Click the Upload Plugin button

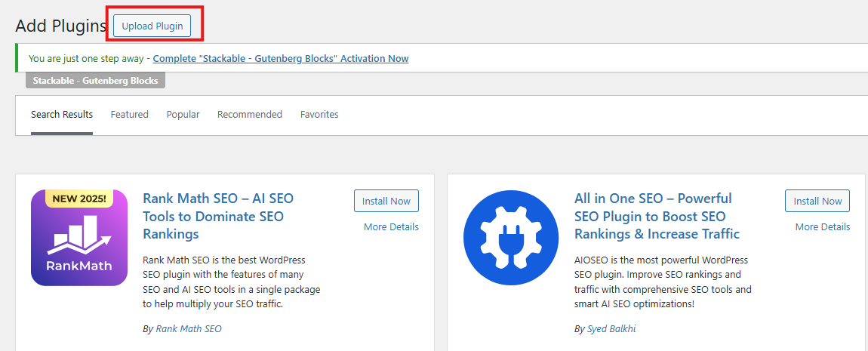pyautogui.click(x=152, y=26)
